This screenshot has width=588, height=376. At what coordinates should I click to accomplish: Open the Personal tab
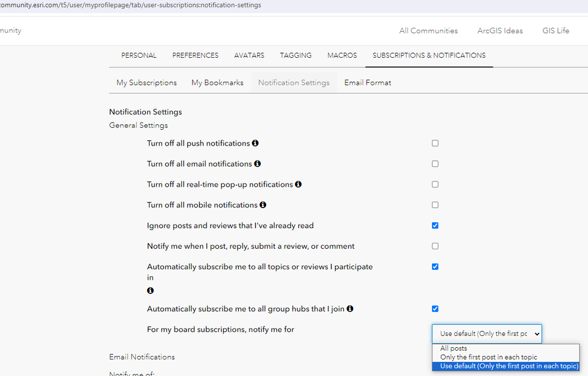coord(139,55)
